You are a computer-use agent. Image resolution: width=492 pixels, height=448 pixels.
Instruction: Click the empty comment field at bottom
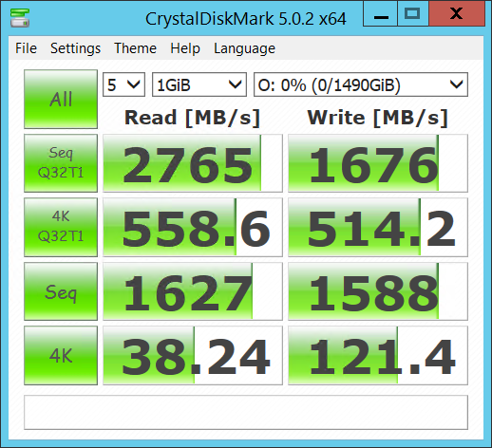(246, 412)
